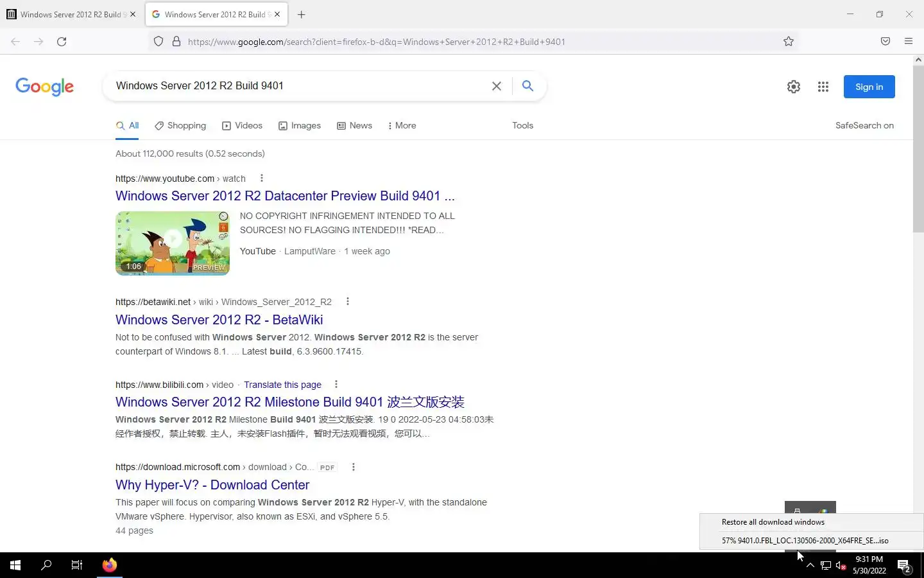Click About 112,000 results text
This screenshot has width=924, height=578.
190,153
